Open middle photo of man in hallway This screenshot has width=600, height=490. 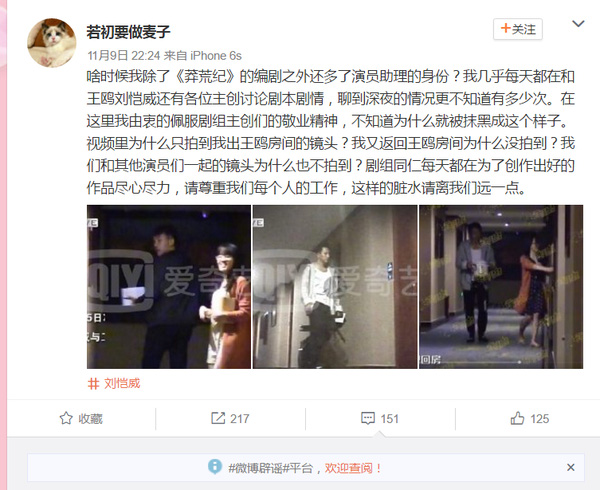click(335, 287)
